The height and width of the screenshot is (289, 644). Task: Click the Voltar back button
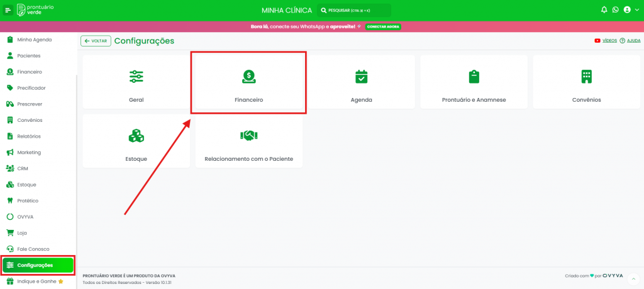tap(96, 41)
